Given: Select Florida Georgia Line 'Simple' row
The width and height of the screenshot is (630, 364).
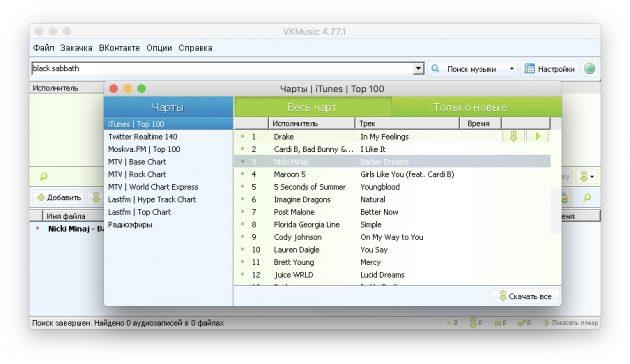Looking at the screenshot, I should [x=392, y=225].
